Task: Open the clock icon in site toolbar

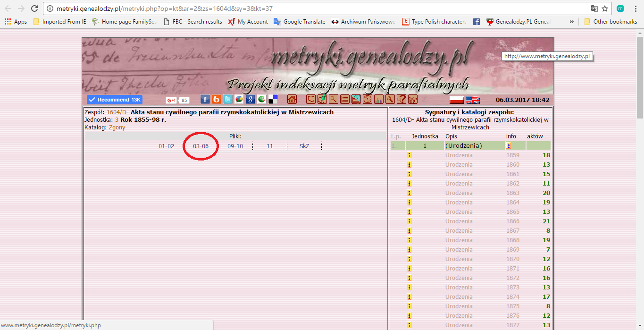Action: (x=367, y=99)
